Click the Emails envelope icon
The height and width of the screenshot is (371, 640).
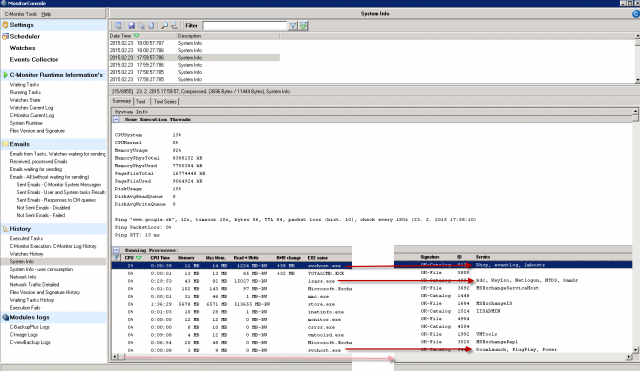[x=5, y=144]
